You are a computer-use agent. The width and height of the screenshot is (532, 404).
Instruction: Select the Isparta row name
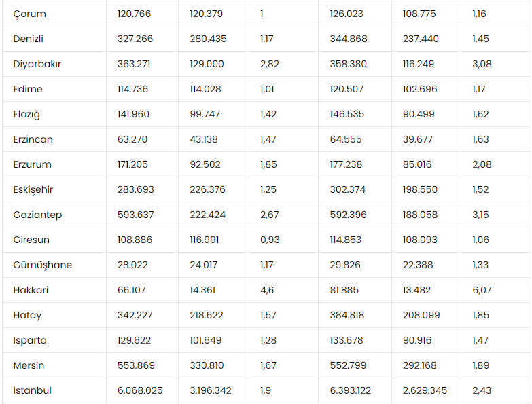click(30, 340)
